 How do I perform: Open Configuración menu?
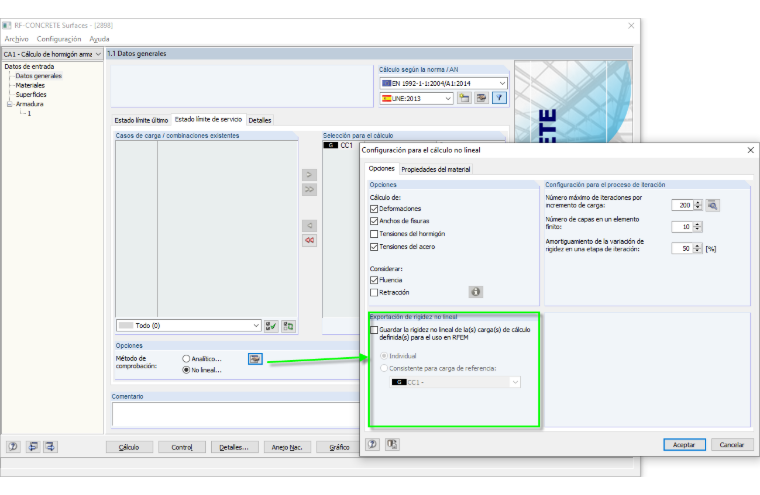point(59,39)
